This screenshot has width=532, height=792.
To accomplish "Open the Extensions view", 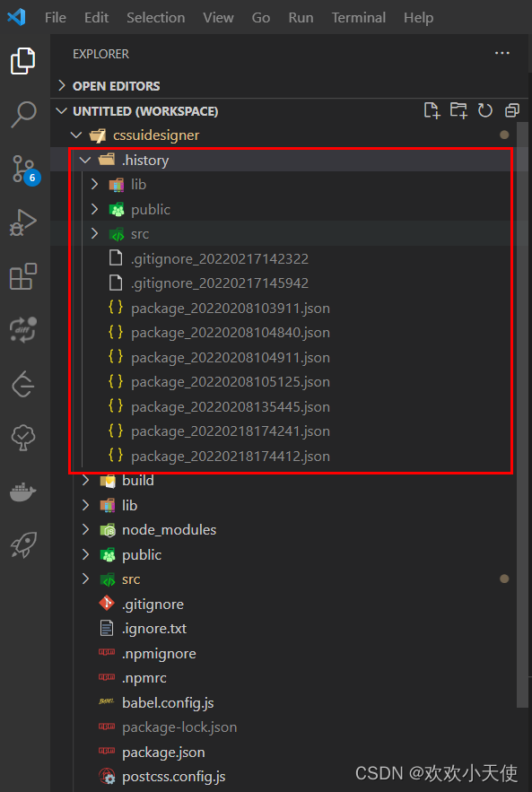I will click(23, 275).
